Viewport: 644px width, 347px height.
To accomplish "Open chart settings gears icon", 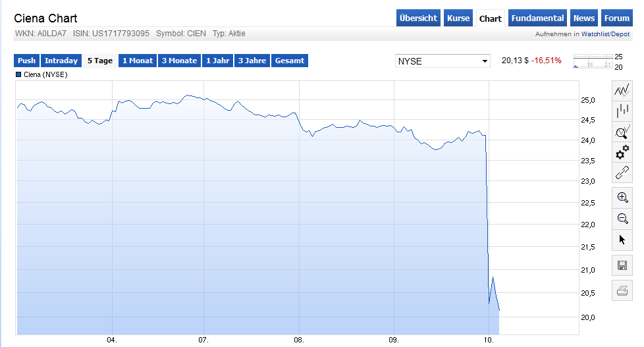I will (x=622, y=153).
